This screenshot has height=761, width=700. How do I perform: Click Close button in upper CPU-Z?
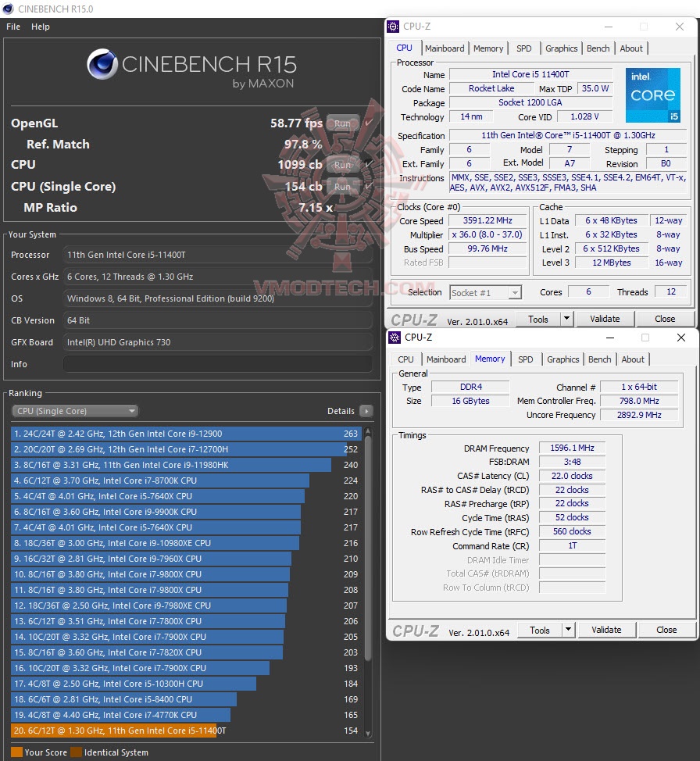(x=665, y=319)
